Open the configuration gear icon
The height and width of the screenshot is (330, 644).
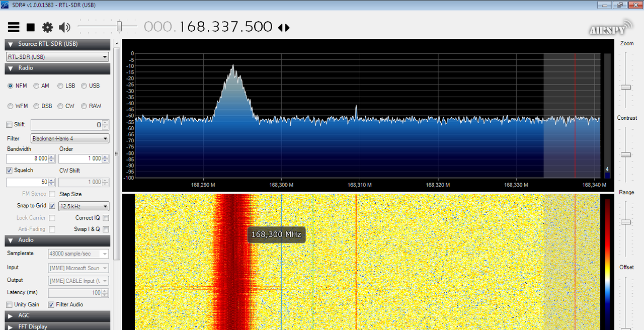pyautogui.click(x=47, y=27)
